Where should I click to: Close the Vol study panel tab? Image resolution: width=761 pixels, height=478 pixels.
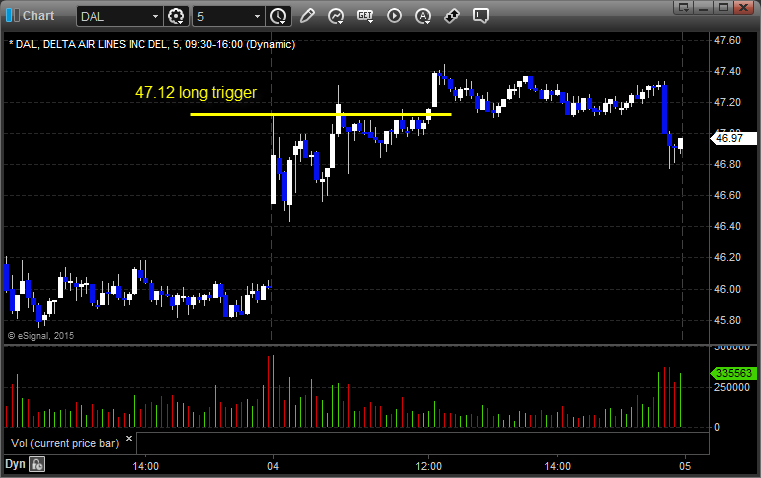(129, 438)
